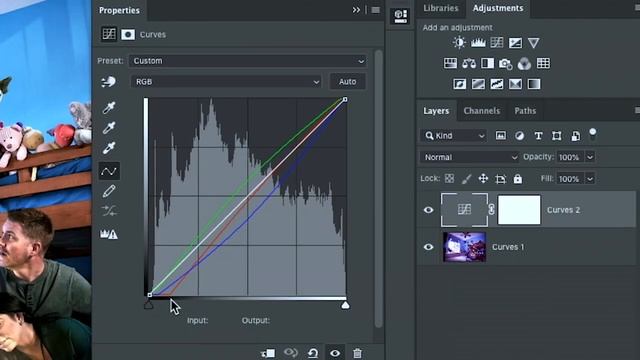Add a Vibrance adjustment

[x=533, y=43]
